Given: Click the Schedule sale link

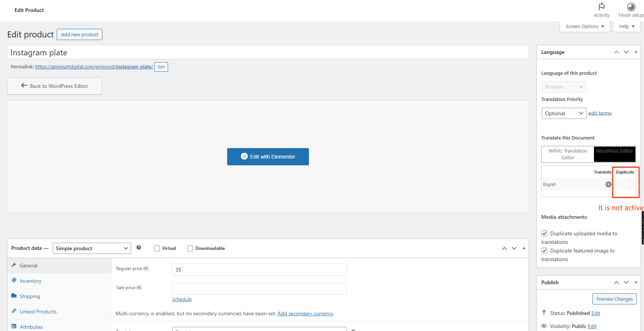Looking at the screenshot, I should pos(182,299).
